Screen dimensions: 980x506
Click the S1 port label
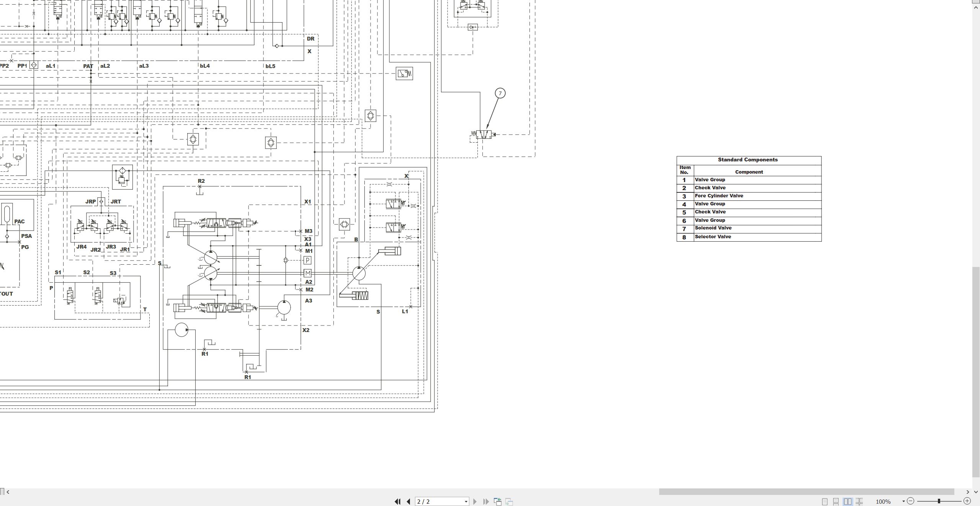click(58, 272)
